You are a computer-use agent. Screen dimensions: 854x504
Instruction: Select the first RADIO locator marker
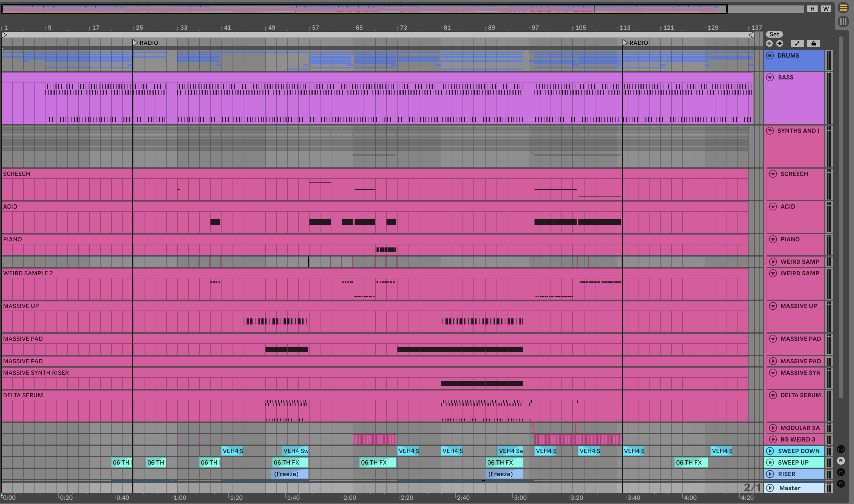click(135, 43)
